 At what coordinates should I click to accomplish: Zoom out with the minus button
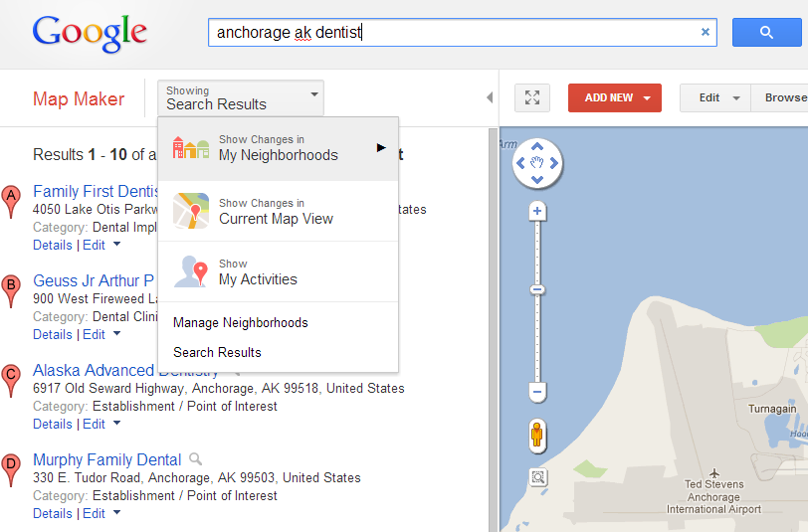(x=537, y=392)
